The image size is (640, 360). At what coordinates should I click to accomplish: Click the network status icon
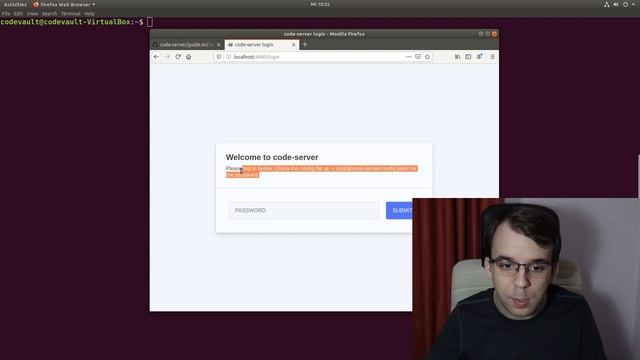pyautogui.click(x=607, y=4)
